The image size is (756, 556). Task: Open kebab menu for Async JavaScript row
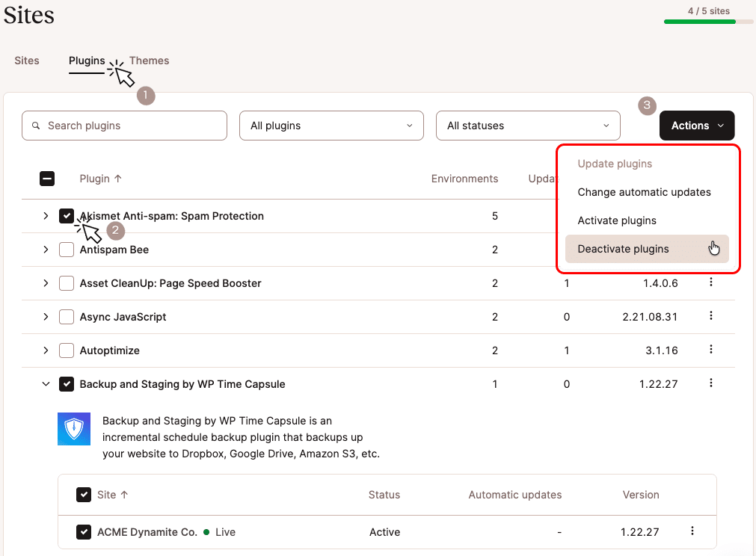tap(710, 316)
